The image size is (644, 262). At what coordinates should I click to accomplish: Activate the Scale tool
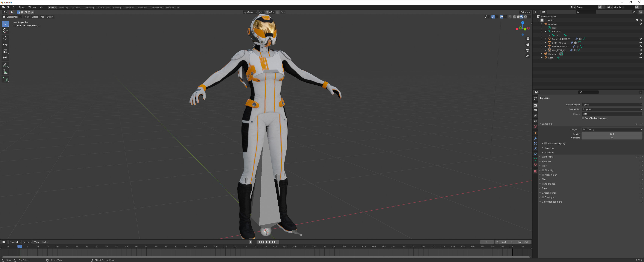point(5,51)
